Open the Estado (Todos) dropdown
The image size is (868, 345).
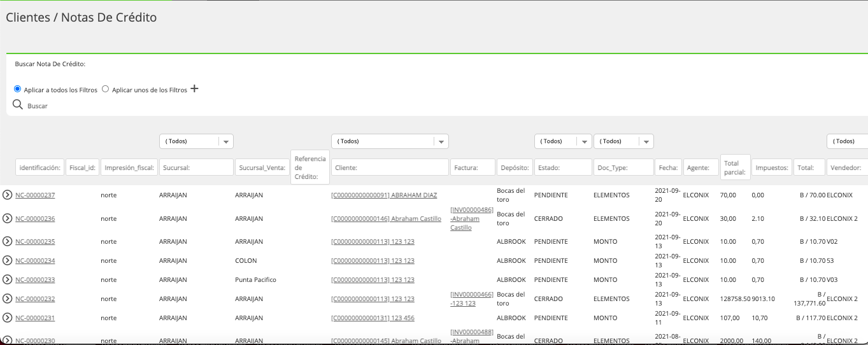coord(563,141)
